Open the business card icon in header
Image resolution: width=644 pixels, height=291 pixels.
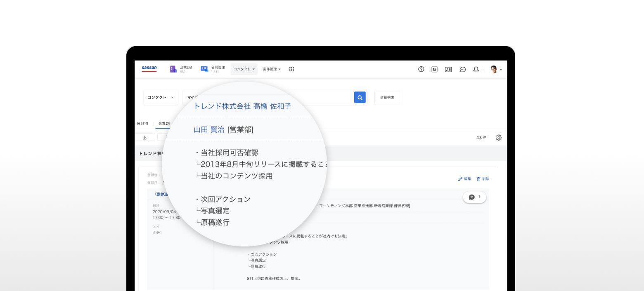pos(448,69)
